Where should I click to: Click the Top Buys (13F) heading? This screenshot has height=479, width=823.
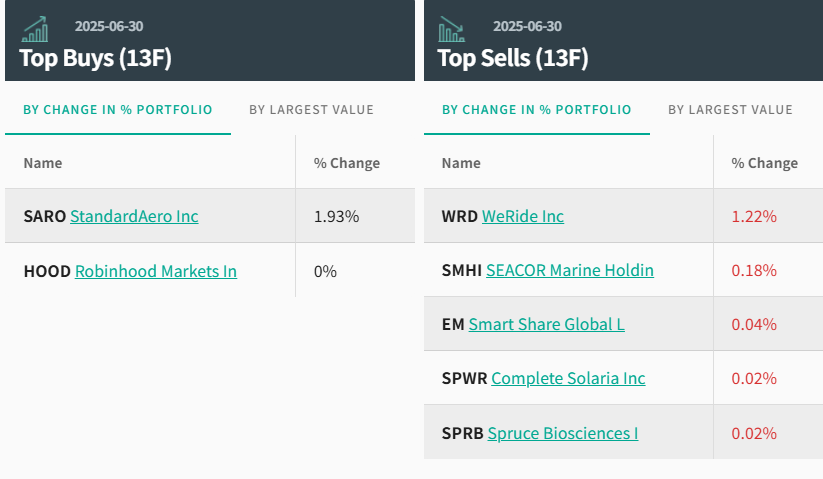pos(96,58)
